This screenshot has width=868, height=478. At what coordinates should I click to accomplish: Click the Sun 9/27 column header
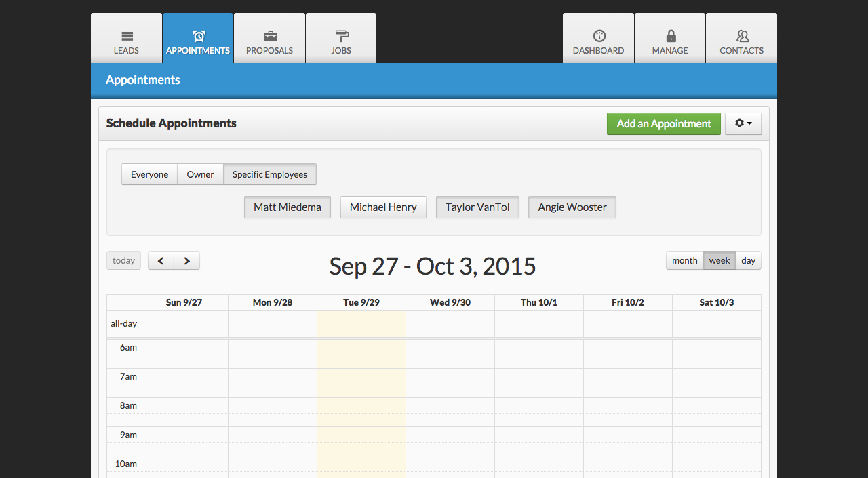pyautogui.click(x=184, y=302)
